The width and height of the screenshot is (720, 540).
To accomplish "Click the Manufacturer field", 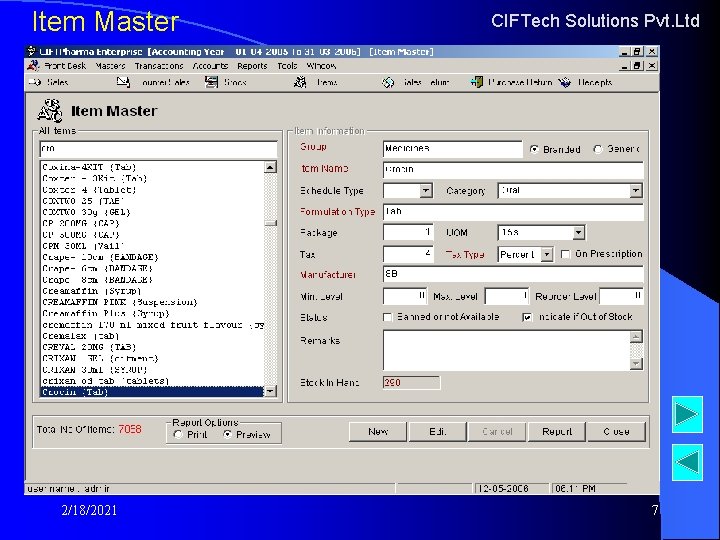I will coord(513,274).
